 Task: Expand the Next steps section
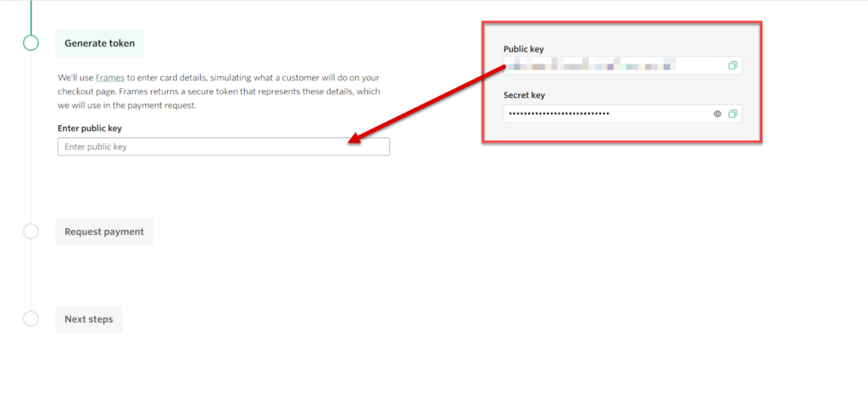[x=89, y=319]
